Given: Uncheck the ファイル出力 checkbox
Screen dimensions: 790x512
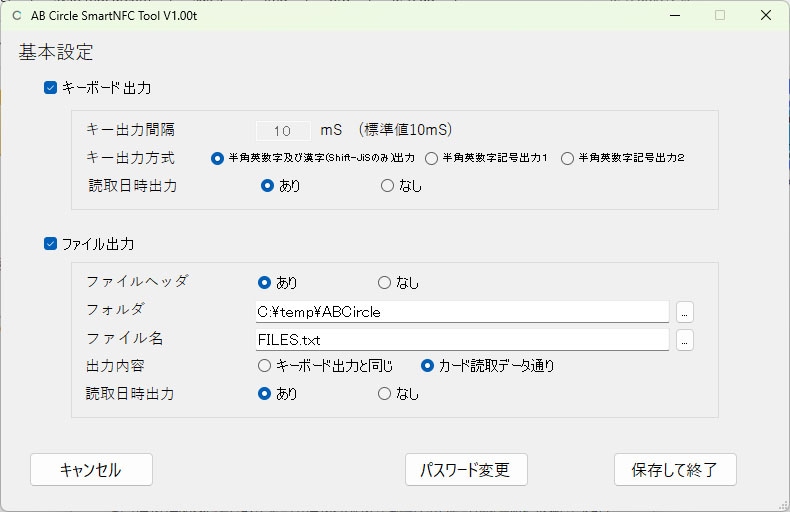Looking at the screenshot, I should coord(51,243).
